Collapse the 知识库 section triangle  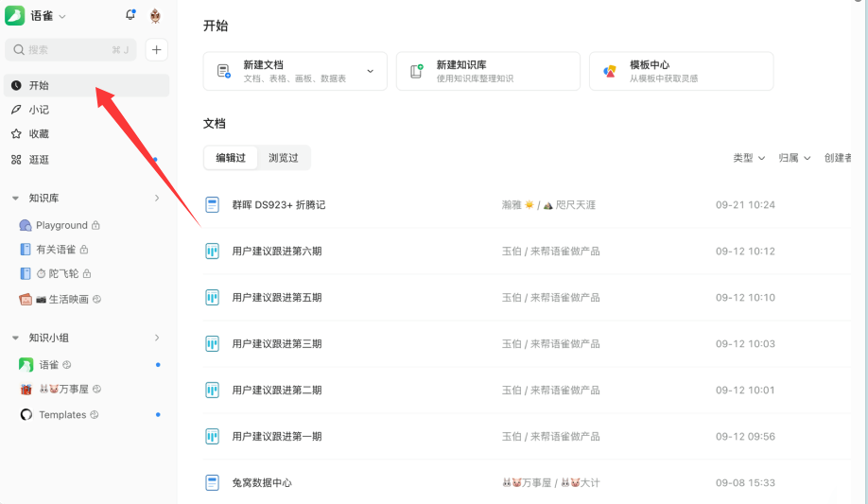[16, 199]
